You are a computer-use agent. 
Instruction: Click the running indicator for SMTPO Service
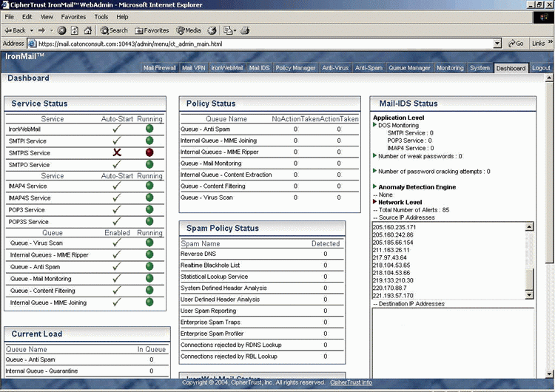tap(149, 164)
